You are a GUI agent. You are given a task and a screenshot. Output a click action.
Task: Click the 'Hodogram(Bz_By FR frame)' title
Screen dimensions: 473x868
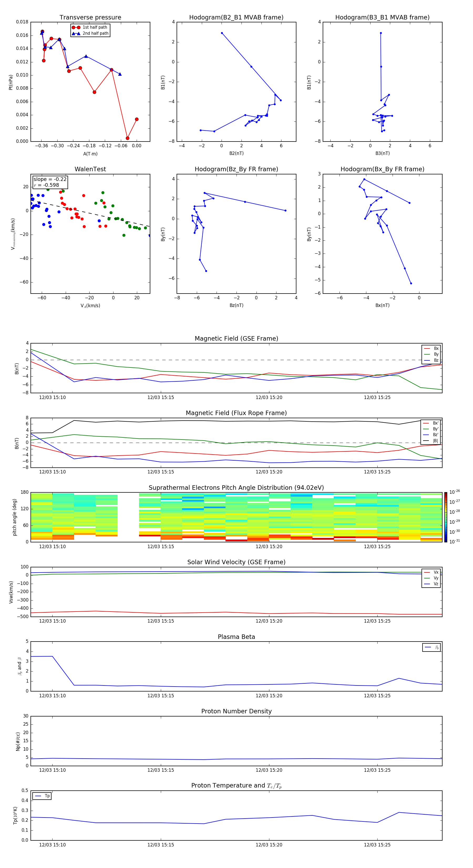pyautogui.click(x=236, y=169)
